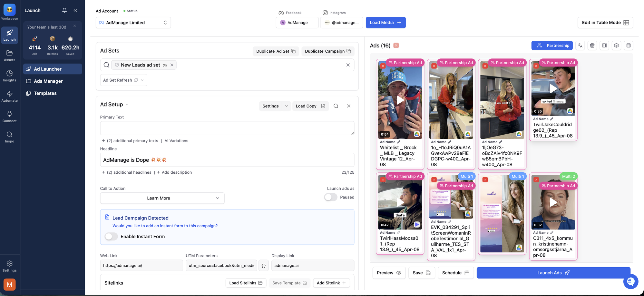This screenshot has width=644, height=296.
Task: Open the translate languages icon
Action: (580, 46)
